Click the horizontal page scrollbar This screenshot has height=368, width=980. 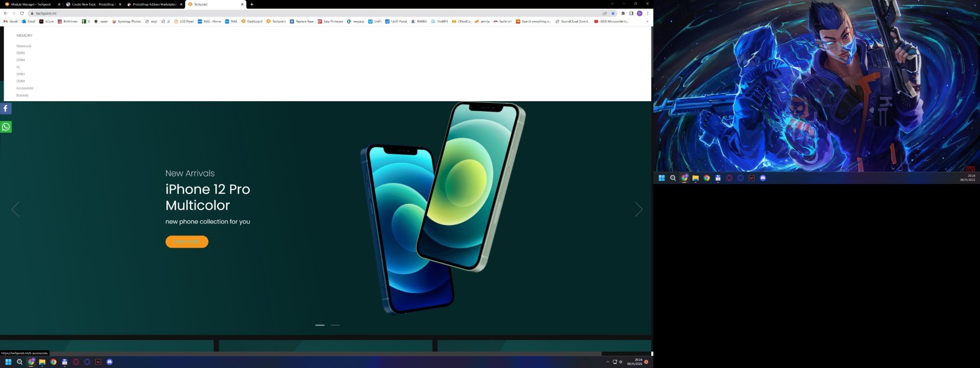301,353
